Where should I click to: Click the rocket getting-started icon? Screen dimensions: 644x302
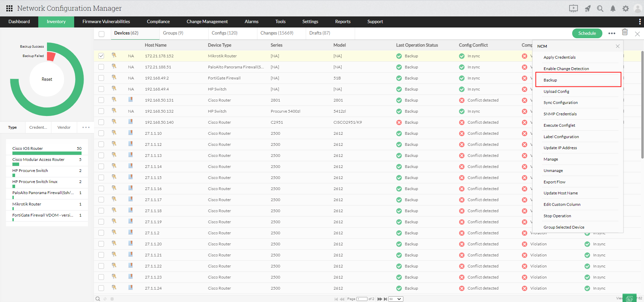588,8
